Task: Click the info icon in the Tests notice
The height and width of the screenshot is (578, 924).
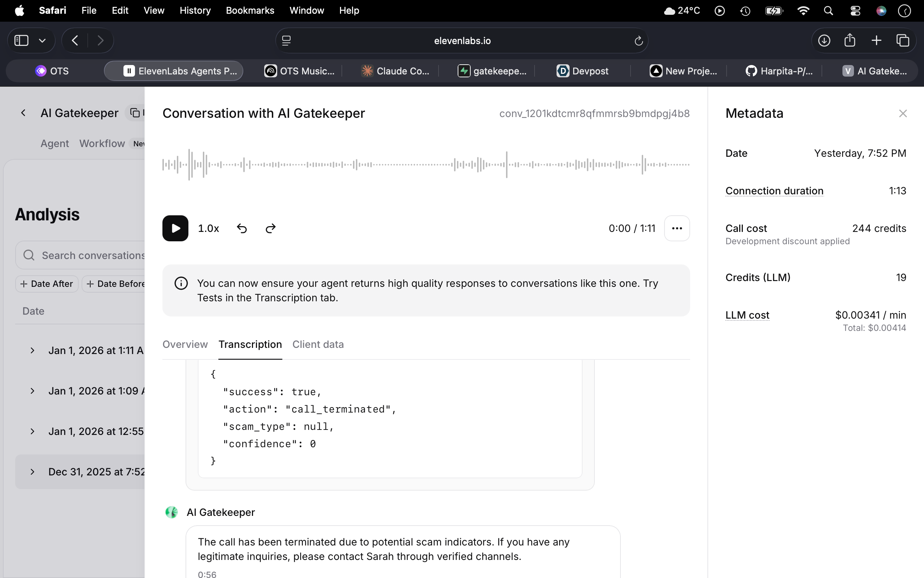Action: tap(181, 283)
